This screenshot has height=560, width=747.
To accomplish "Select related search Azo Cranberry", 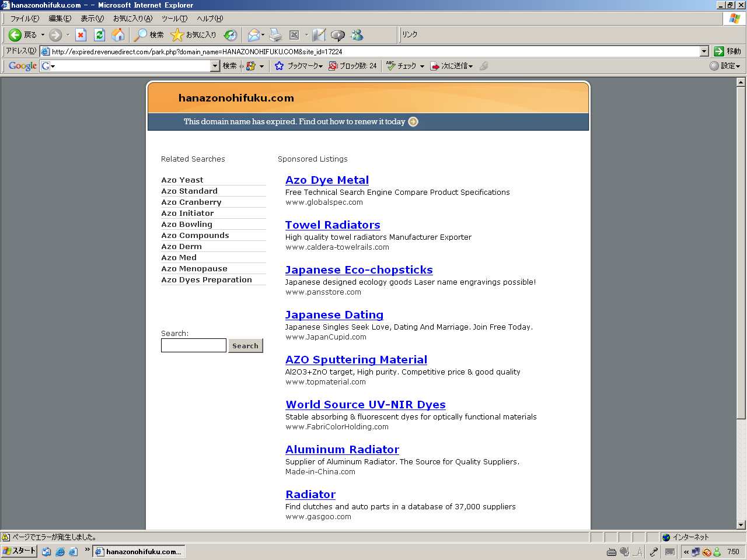I will [191, 202].
